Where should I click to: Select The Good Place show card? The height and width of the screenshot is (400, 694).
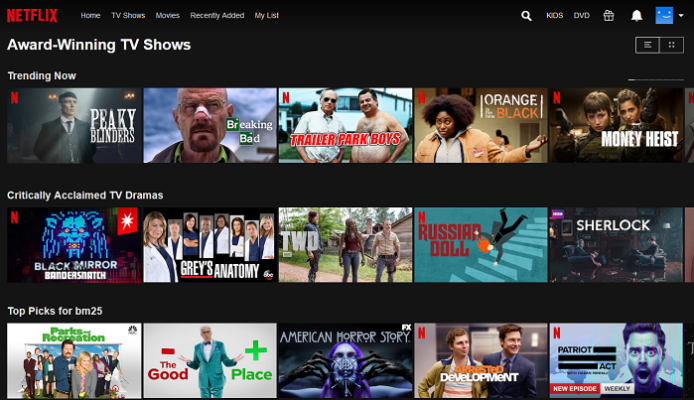(x=210, y=360)
